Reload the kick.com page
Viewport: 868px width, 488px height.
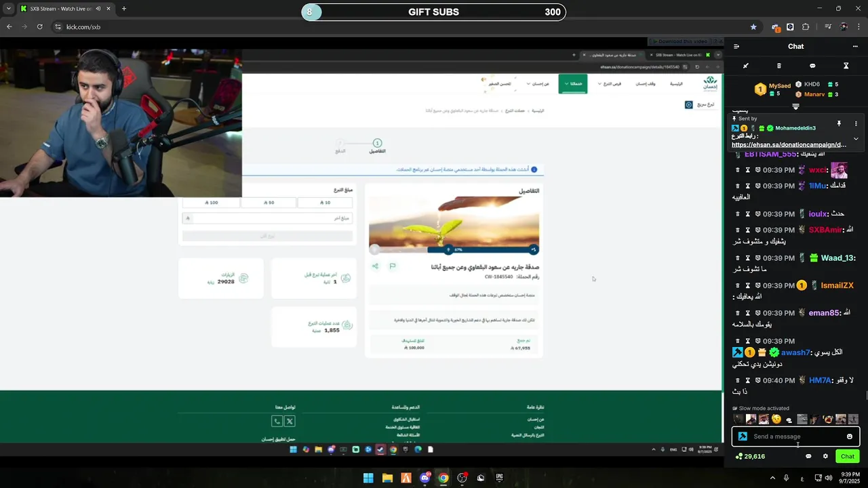[x=40, y=27]
